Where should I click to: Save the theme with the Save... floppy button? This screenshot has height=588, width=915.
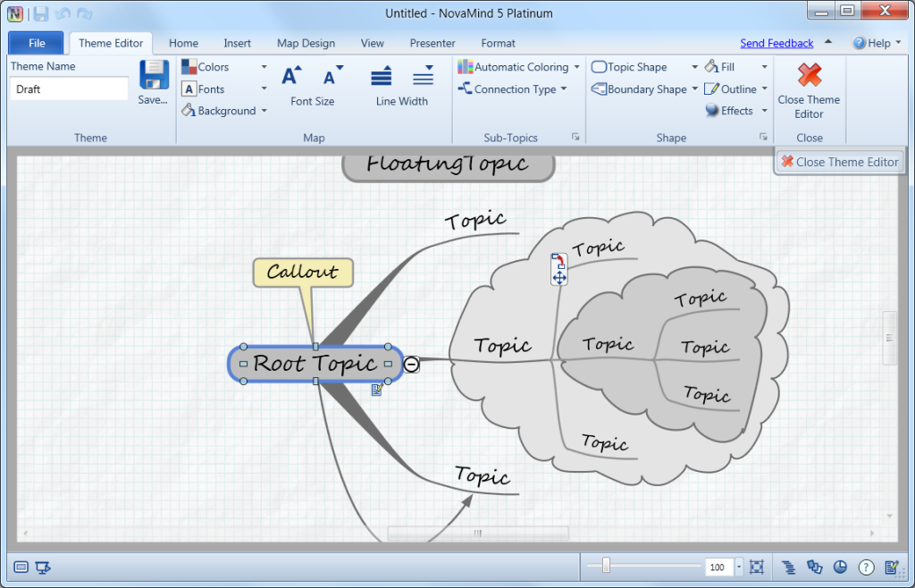pyautogui.click(x=153, y=83)
